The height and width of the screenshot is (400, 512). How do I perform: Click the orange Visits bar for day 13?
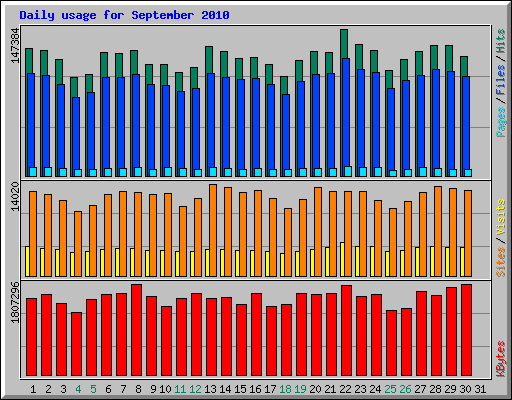click(213, 230)
